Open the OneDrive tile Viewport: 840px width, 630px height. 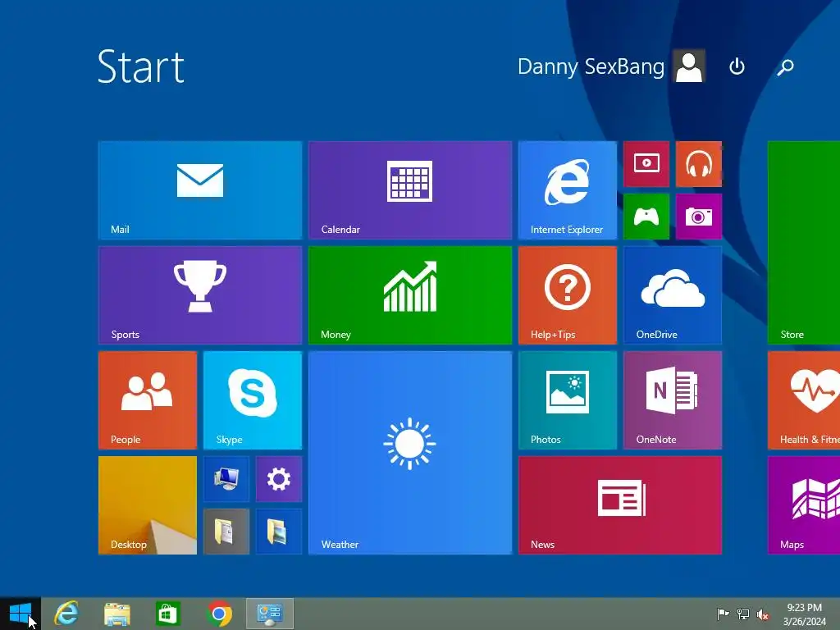673,295
